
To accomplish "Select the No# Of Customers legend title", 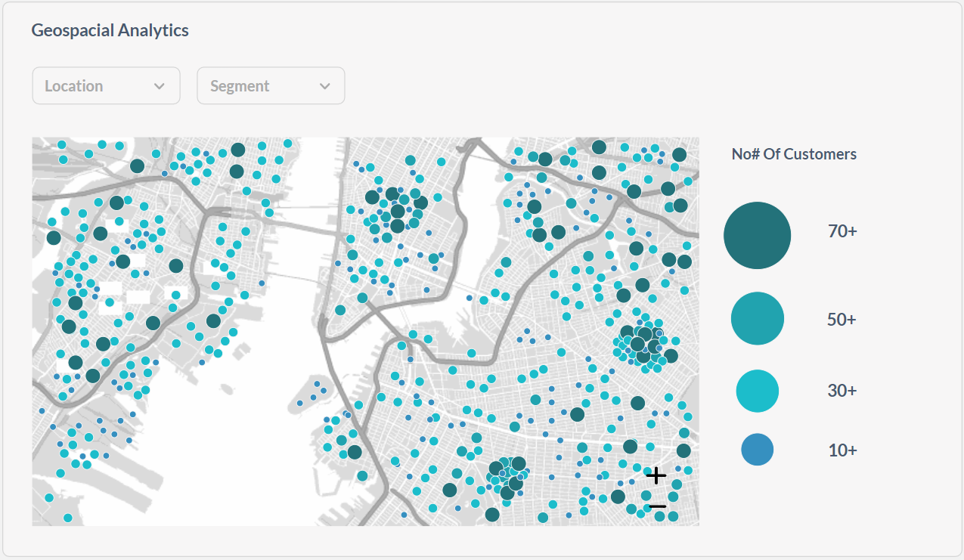I will coord(793,153).
